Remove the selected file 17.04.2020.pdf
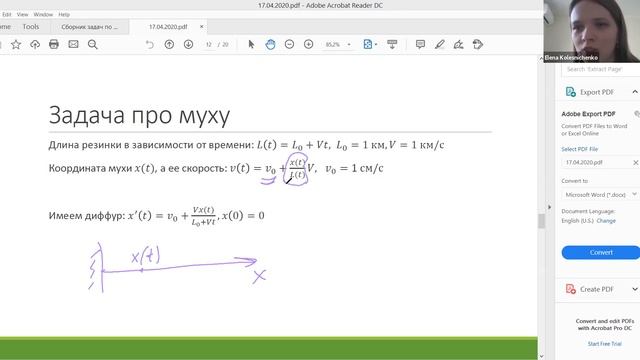Viewport: 640px width, 360px height. [636, 162]
